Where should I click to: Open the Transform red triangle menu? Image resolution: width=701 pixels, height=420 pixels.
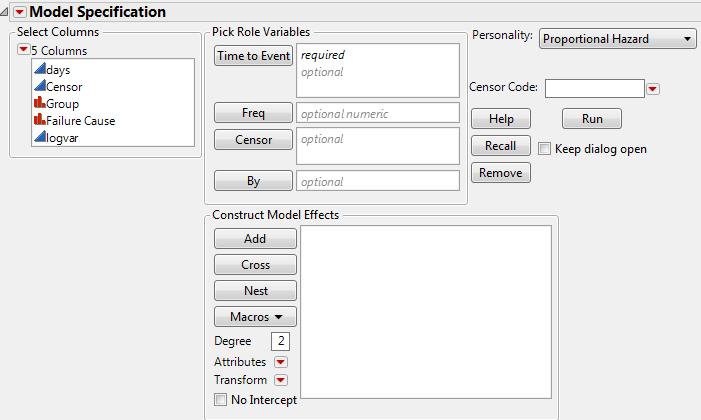281,380
